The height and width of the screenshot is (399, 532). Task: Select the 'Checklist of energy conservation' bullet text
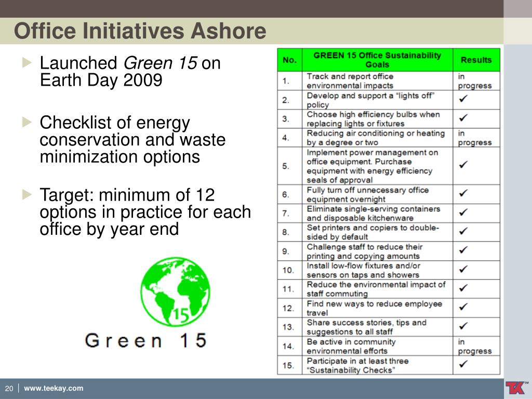[132, 139]
